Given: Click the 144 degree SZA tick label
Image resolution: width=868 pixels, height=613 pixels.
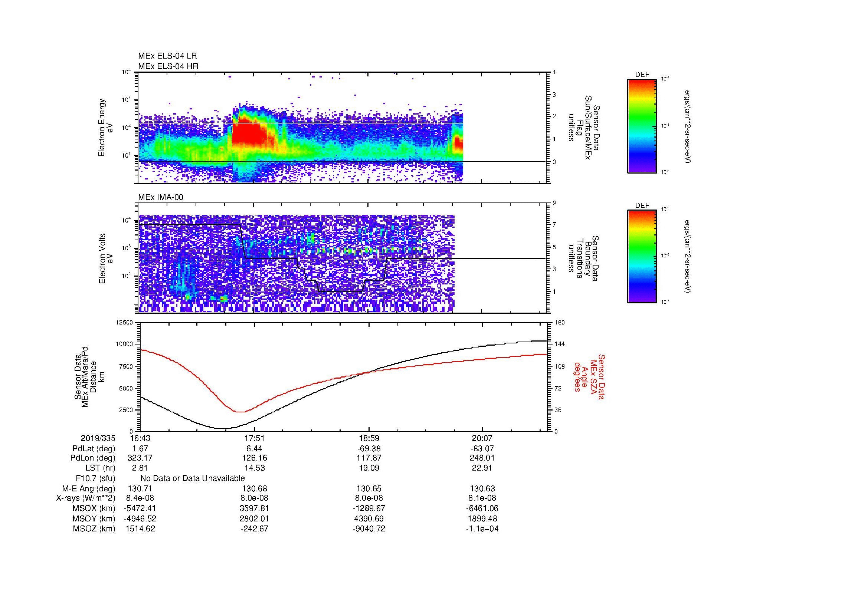Looking at the screenshot, I should pyautogui.click(x=559, y=344).
